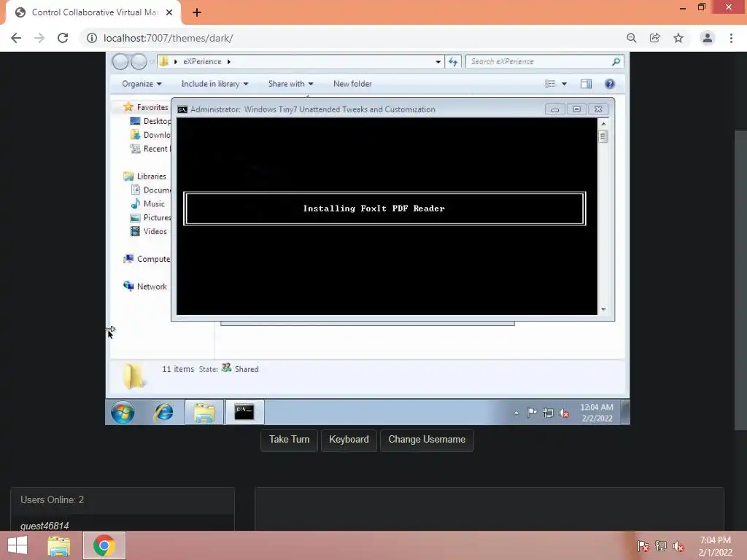Screen dimensions: 747x560
Task: Click the command prompt window title icon
Action: [182, 109]
